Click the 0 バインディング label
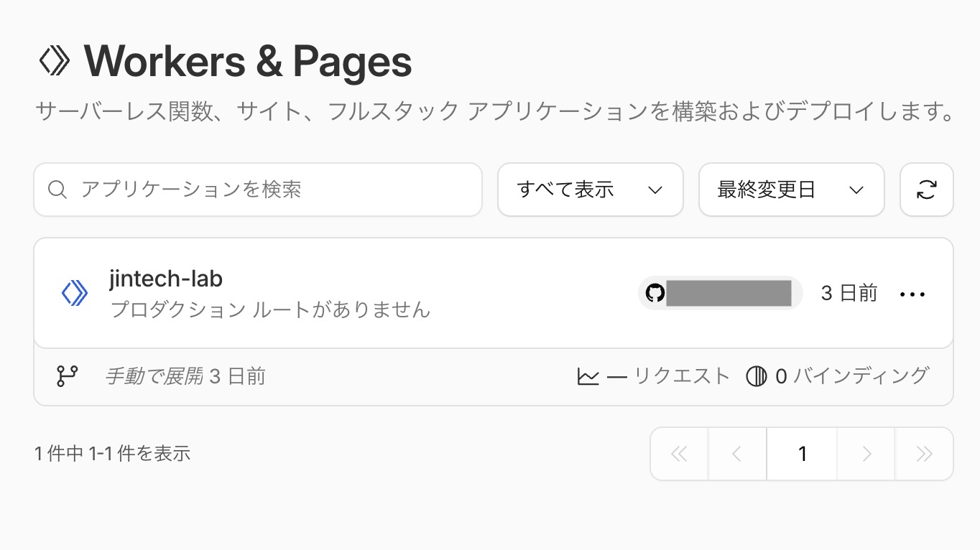The image size is (980, 550). 852,376
